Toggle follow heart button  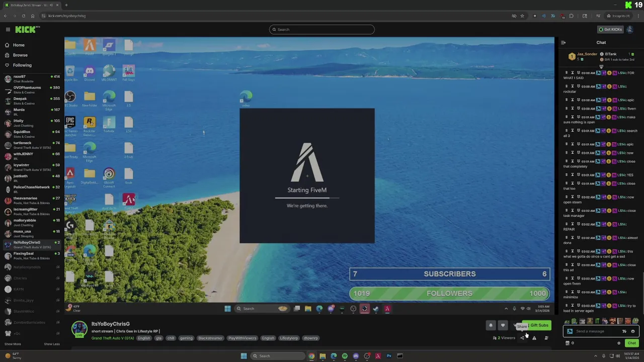click(503, 325)
